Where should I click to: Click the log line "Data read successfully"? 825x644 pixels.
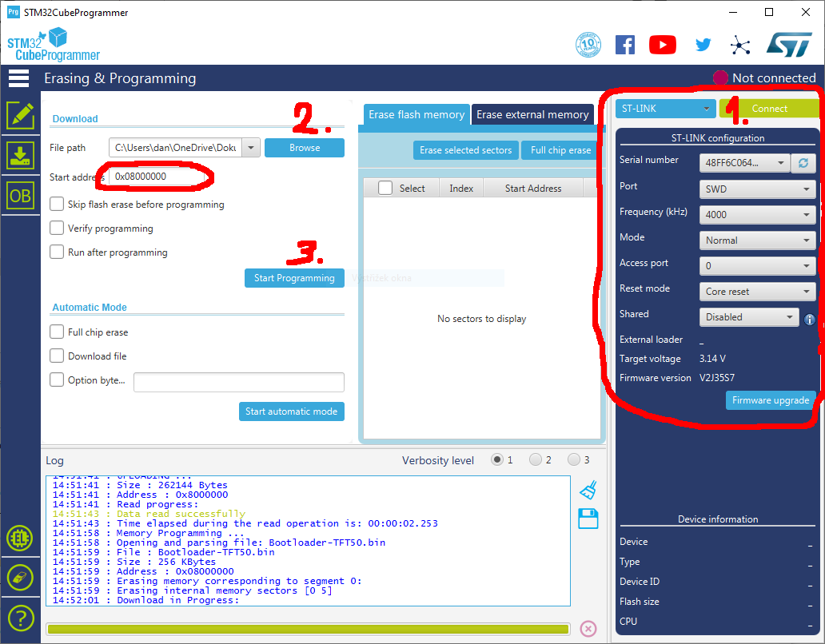coord(181,514)
